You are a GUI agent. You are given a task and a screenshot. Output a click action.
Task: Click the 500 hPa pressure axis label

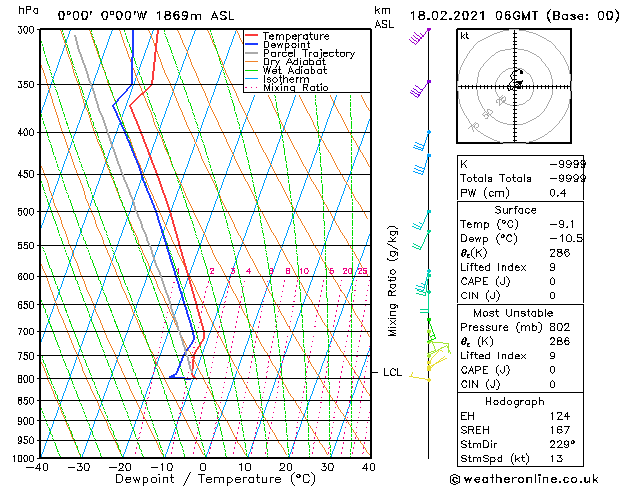coord(26,211)
